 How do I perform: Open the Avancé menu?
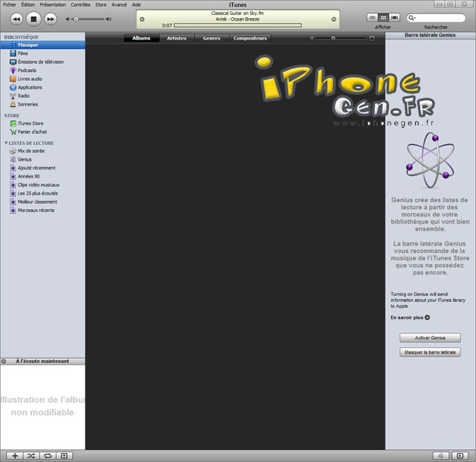[119, 4]
